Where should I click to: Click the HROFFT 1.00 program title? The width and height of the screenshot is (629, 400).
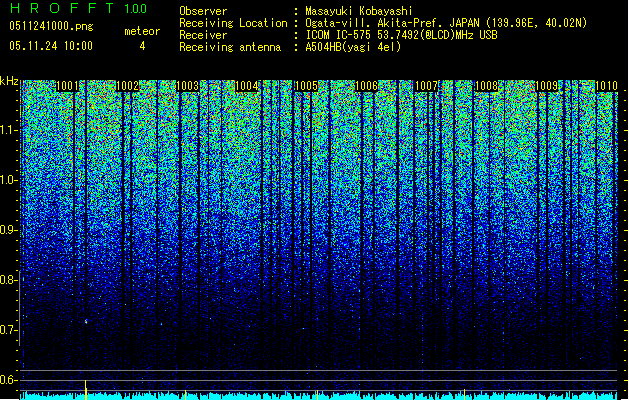[x=78, y=8]
